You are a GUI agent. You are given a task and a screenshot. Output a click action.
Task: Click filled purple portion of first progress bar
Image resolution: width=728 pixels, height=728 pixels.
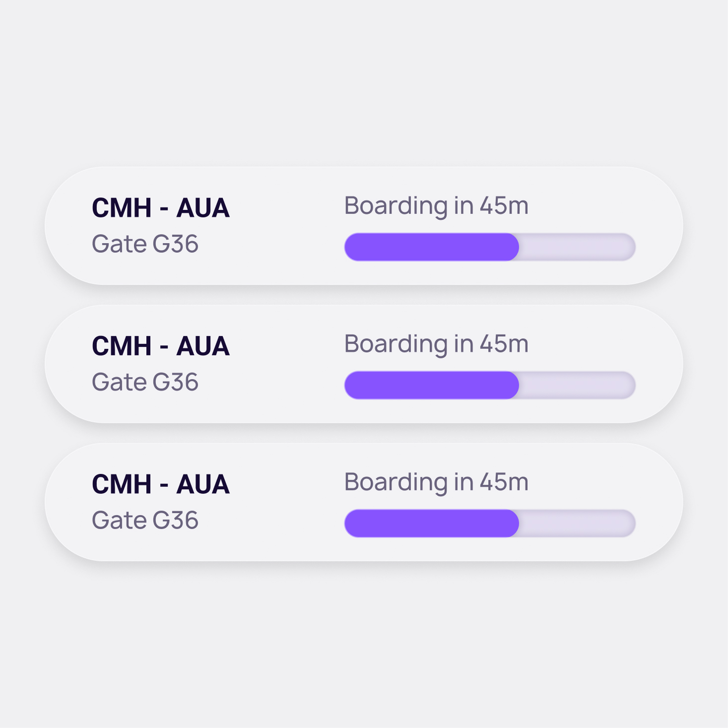[x=431, y=247]
